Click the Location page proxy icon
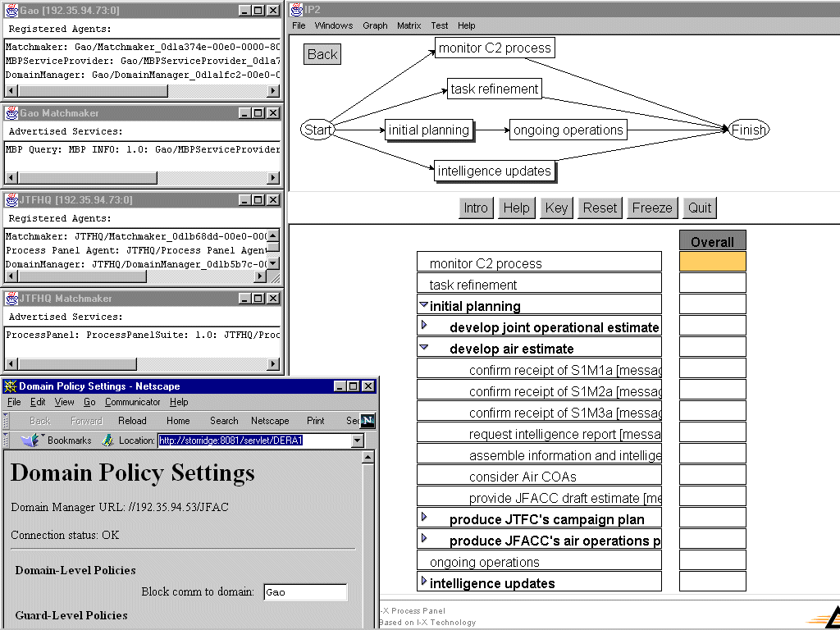 pyautogui.click(x=107, y=441)
